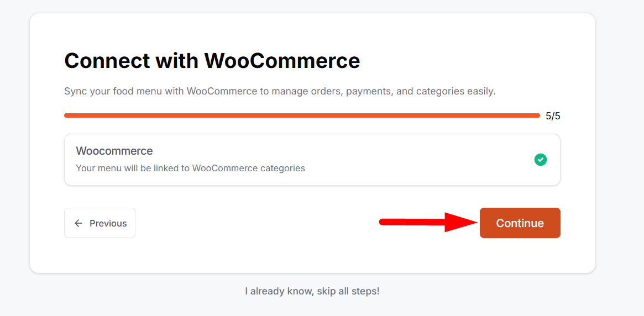This screenshot has width=644, height=316.
Task: Click the "Woocommerce" card title
Action: tap(114, 151)
